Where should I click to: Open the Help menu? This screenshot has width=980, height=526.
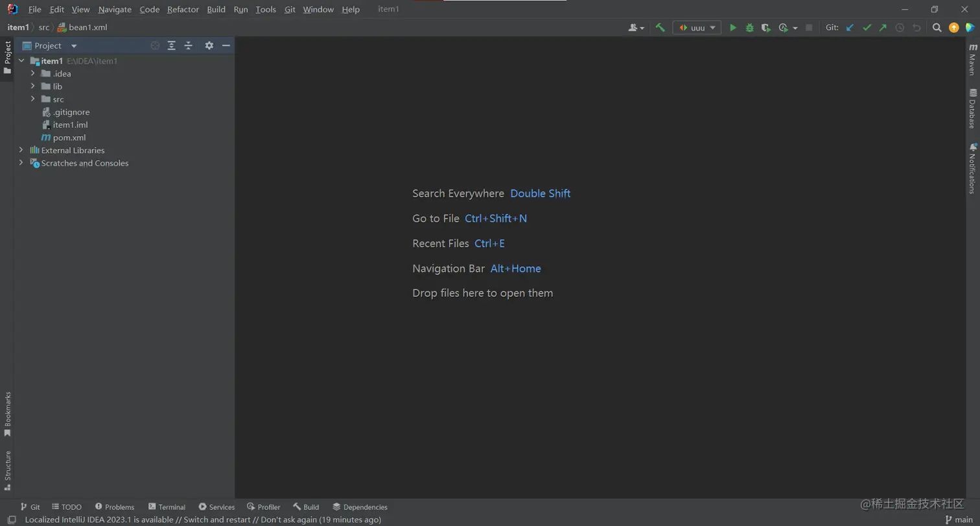pyautogui.click(x=351, y=9)
